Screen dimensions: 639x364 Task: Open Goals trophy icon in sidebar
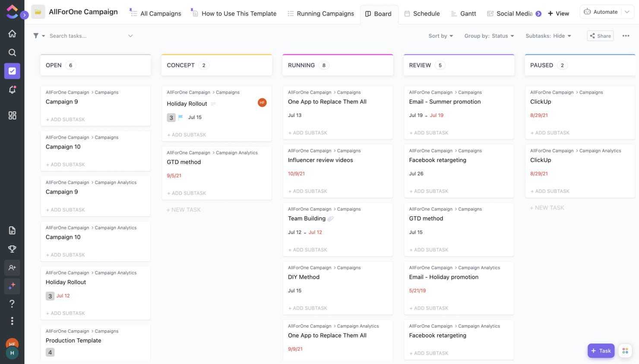12,249
